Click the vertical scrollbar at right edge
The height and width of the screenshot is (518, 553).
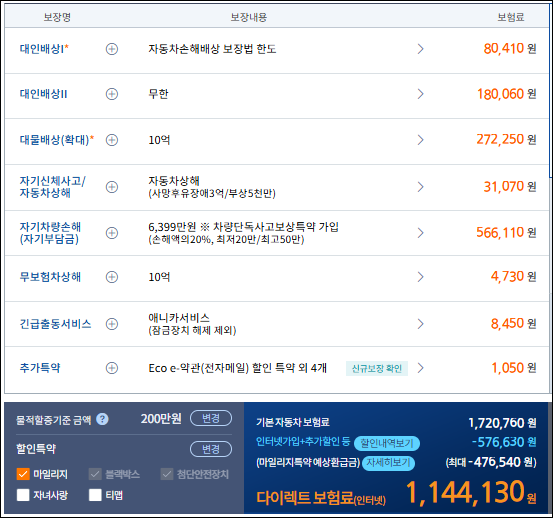tap(551, 90)
